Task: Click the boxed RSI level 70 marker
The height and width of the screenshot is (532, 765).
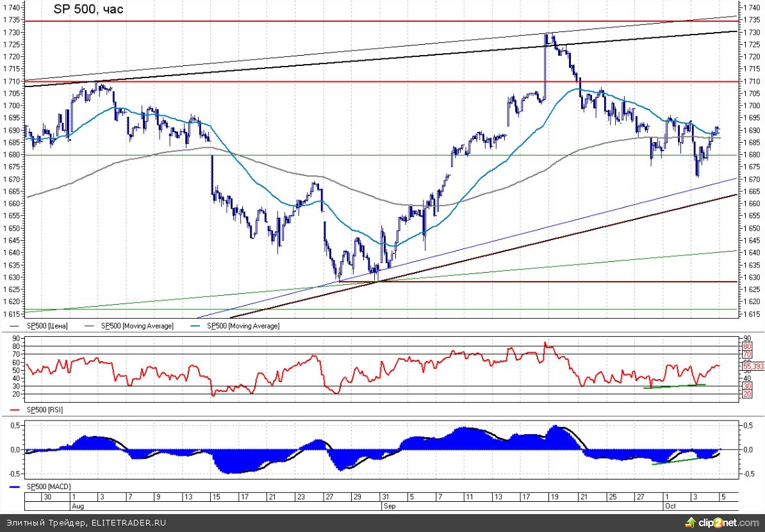Action: (746, 354)
